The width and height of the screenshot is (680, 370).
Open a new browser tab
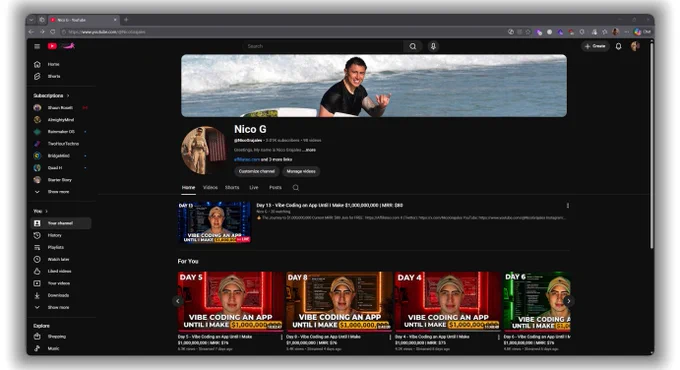point(126,20)
